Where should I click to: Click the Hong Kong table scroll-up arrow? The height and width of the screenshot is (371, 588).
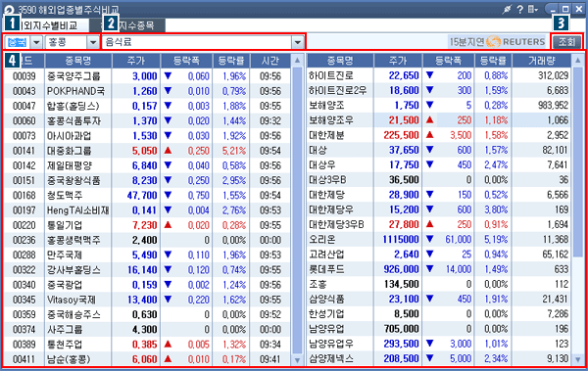tap(297, 61)
